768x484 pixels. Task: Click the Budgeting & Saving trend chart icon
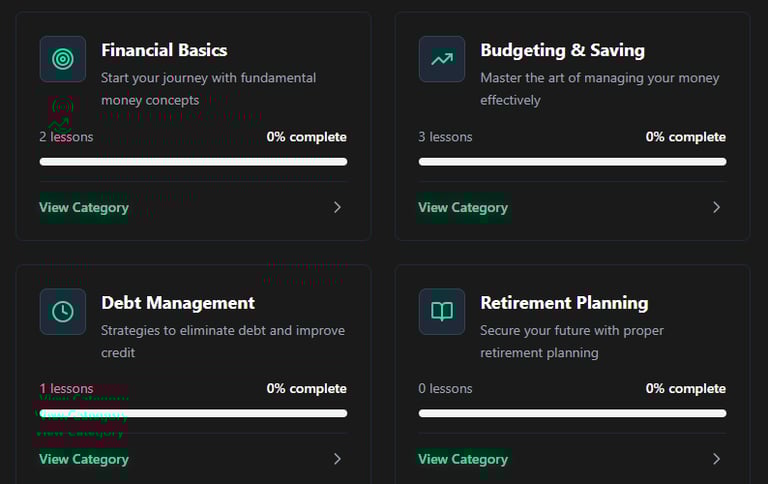coord(441,59)
